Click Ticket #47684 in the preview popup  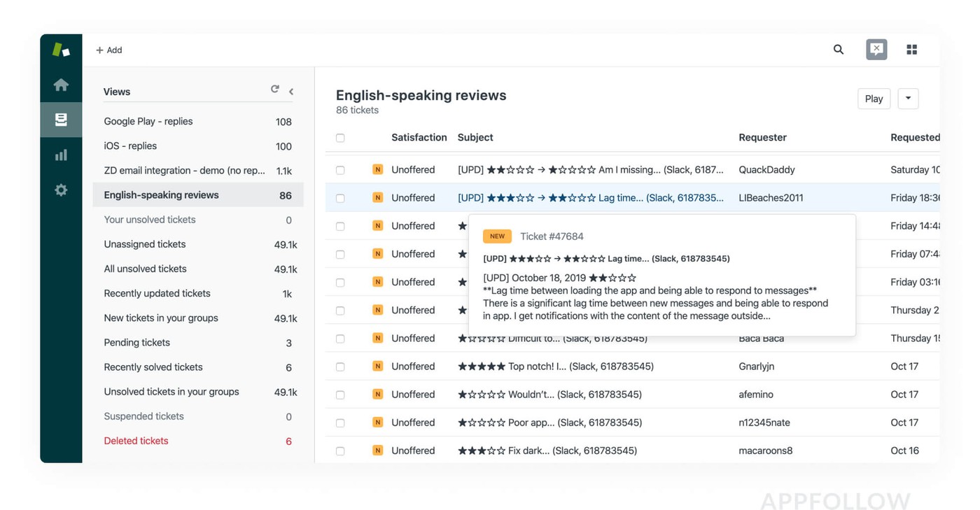click(552, 236)
